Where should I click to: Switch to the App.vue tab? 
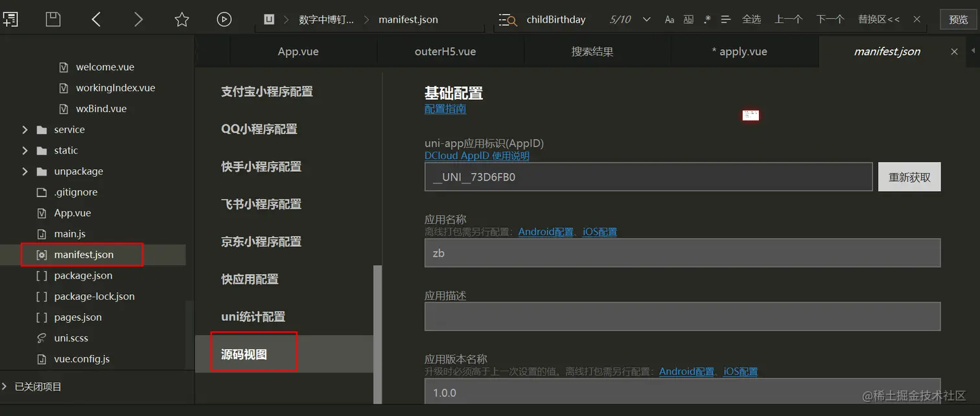[298, 52]
